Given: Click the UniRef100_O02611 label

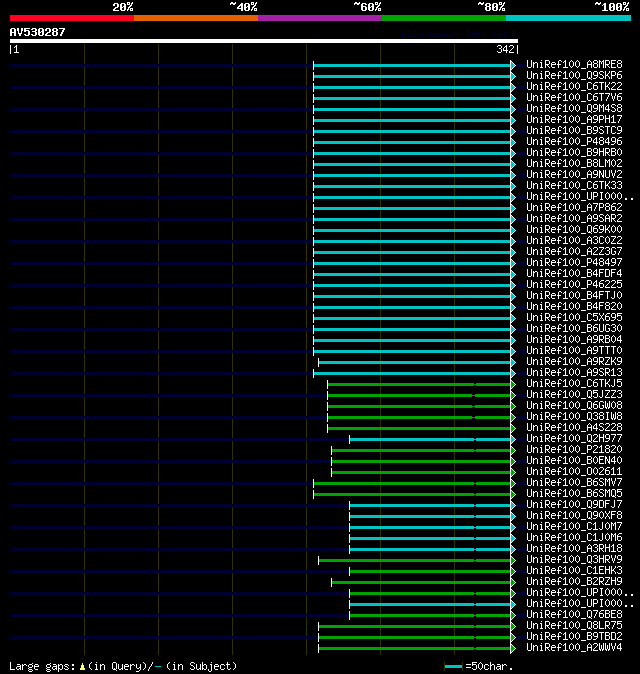Looking at the screenshot, I should 574,472.
